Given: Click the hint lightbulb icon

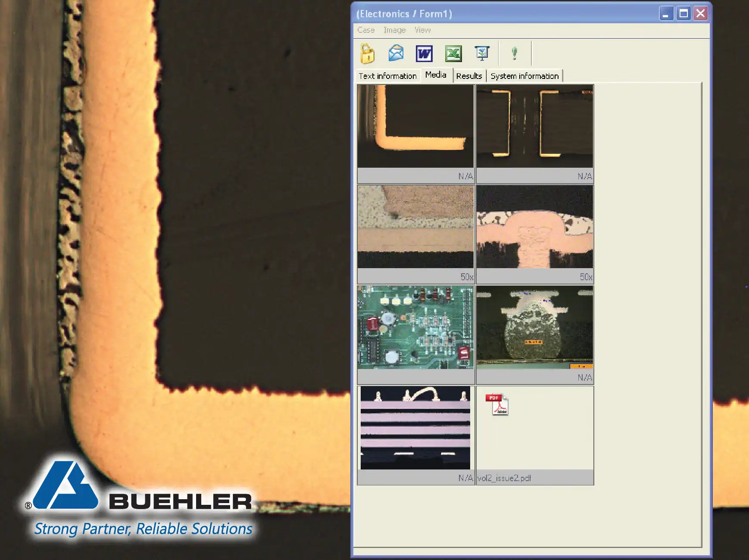Looking at the screenshot, I should (514, 53).
